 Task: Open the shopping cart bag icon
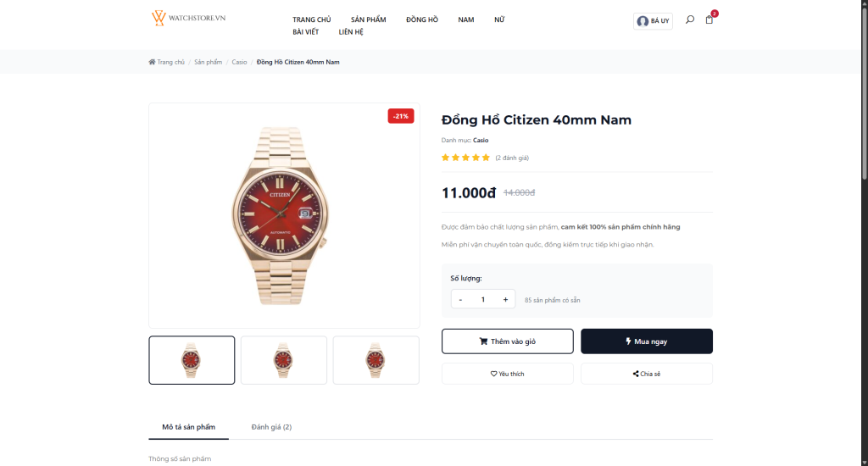point(709,19)
